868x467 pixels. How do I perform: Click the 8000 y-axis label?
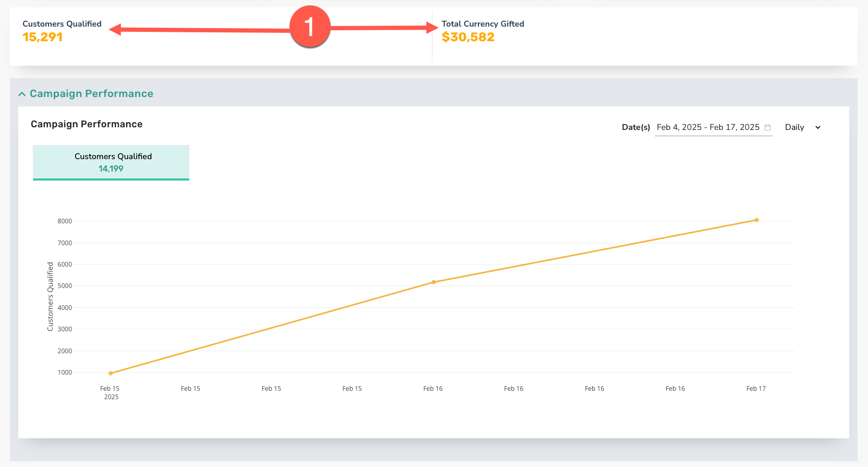(x=65, y=221)
